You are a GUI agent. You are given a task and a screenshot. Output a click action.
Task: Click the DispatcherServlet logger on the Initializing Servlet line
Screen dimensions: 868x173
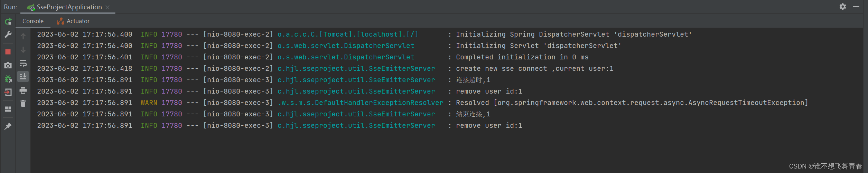coord(346,46)
